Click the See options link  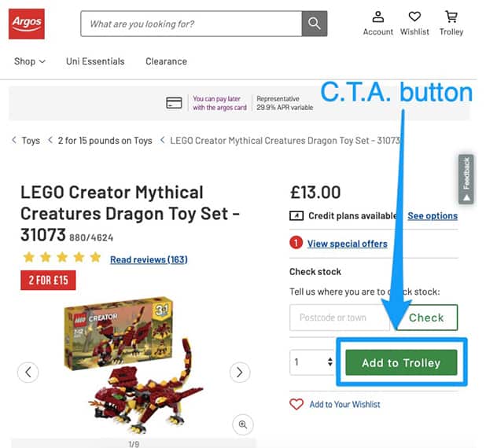432,216
